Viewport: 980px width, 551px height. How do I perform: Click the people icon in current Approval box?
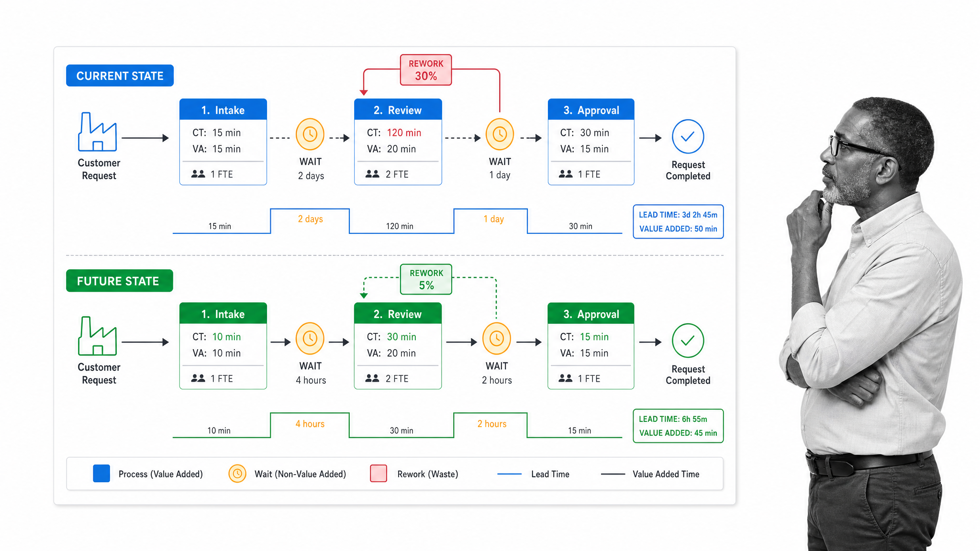click(566, 174)
